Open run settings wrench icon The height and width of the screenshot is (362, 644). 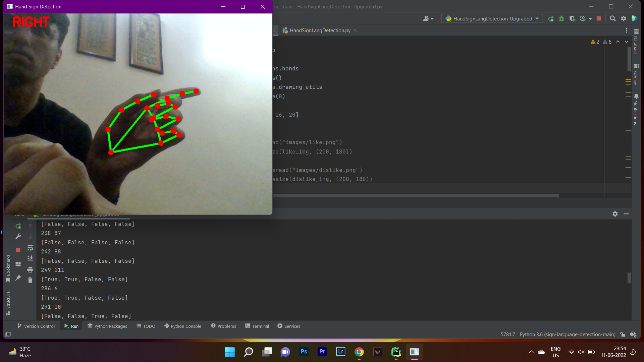[18, 236]
